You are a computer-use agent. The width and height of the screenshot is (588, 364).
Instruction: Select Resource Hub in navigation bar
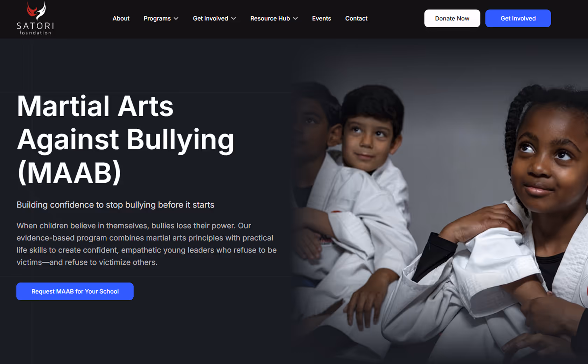point(270,19)
